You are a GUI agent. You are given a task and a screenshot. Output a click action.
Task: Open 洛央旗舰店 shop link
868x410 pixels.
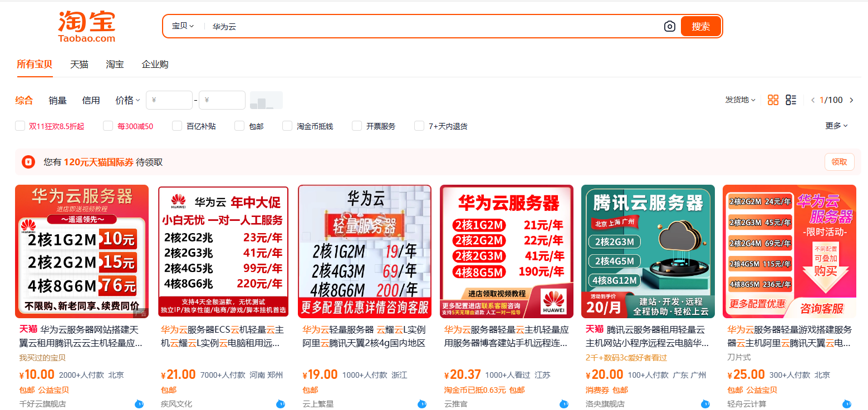pos(605,404)
